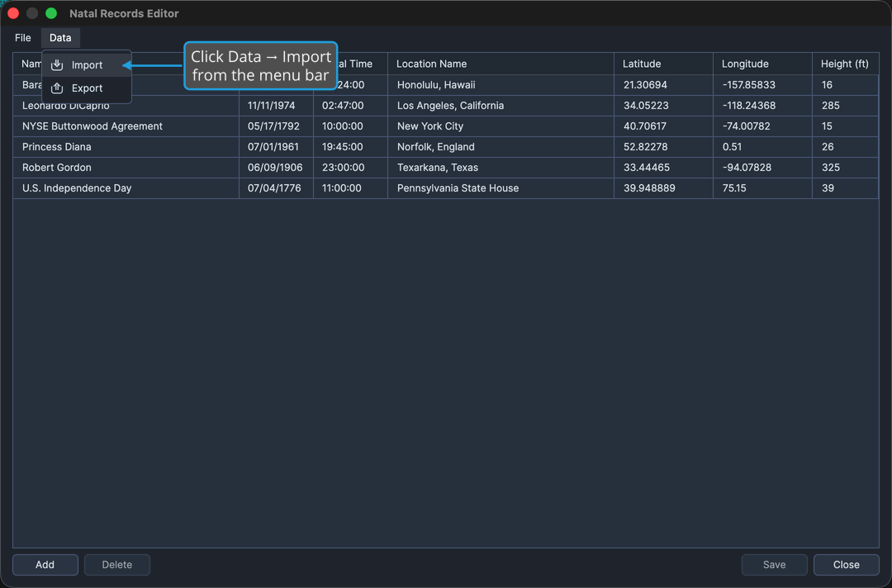Sort by the Longitude column header
This screenshot has width=892, height=588.
762,64
